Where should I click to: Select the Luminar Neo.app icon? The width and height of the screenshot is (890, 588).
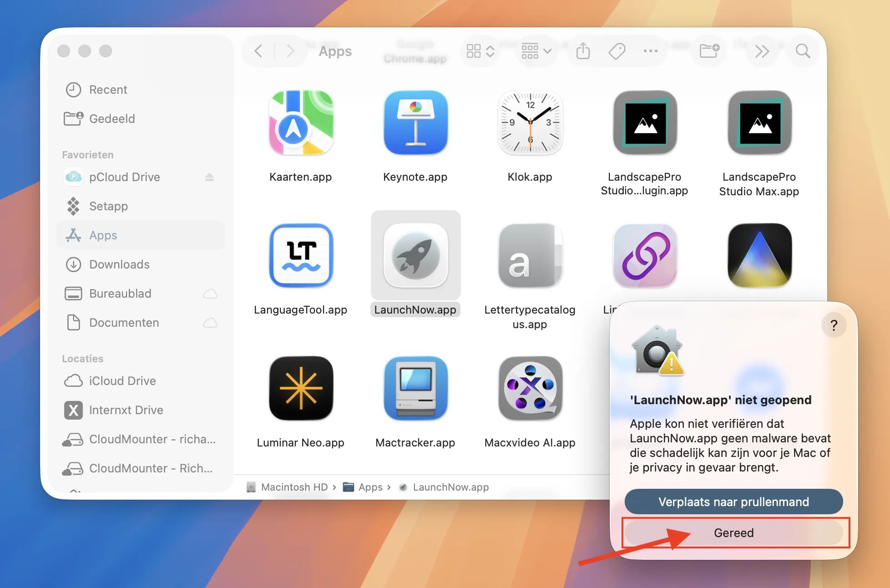[x=301, y=388]
